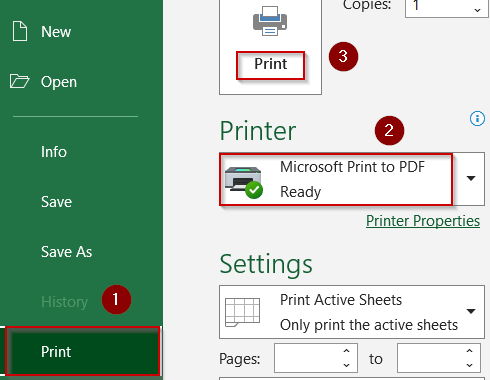The height and width of the screenshot is (380, 490).
Task: Click the Microsoft Print to PDF printer icon
Action: click(244, 182)
